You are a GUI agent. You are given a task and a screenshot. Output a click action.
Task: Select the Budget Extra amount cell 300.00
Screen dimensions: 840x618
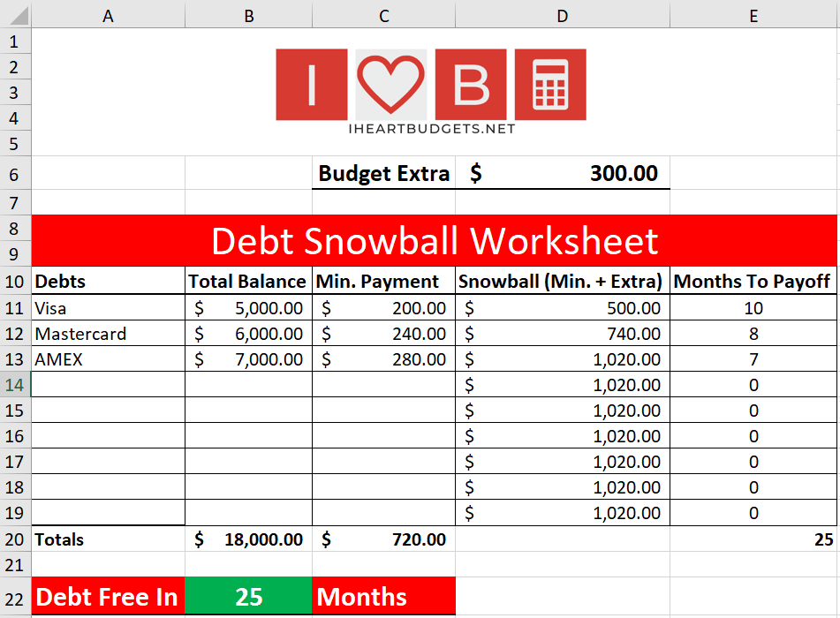[x=563, y=173]
